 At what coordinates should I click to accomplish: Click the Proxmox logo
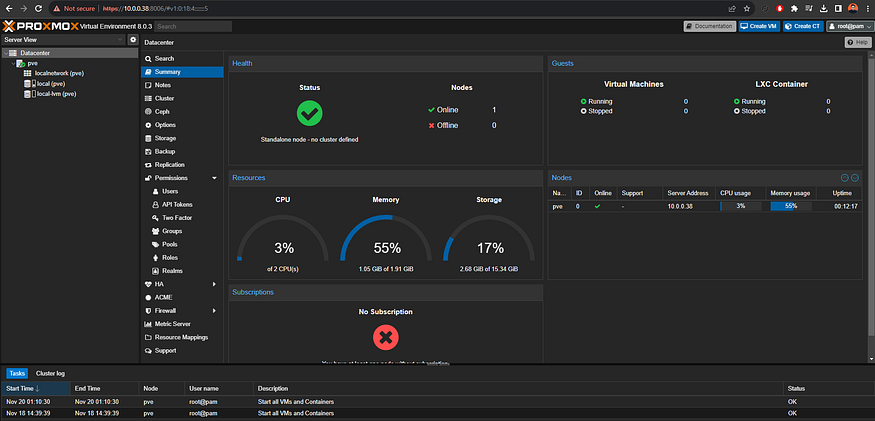coord(40,26)
